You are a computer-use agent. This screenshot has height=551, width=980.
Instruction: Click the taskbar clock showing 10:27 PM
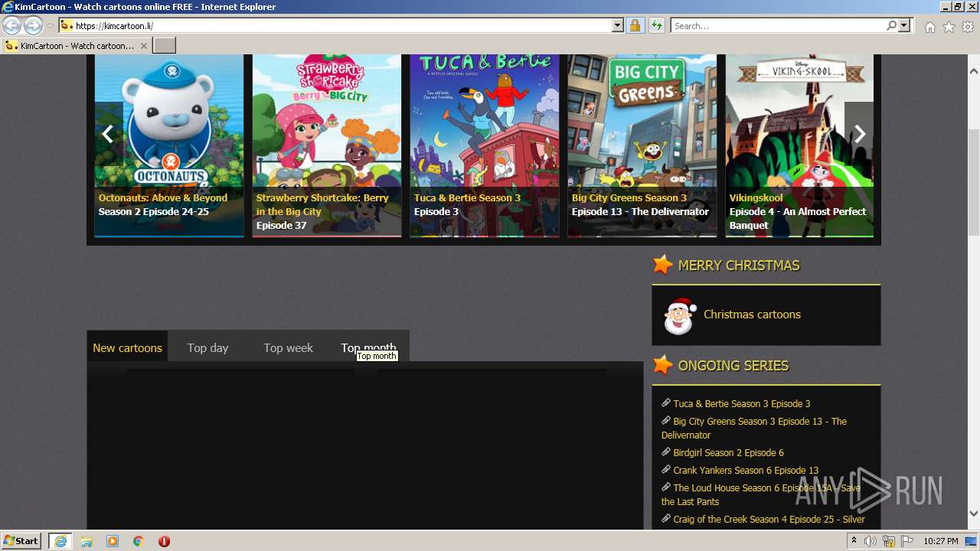pos(941,541)
